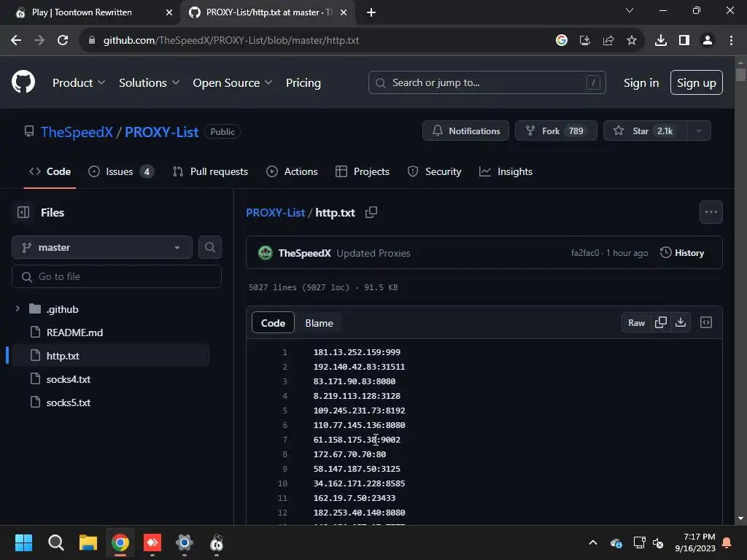This screenshot has height=560, width=747.
Task: Expand the Product menu
Action: pyautogui.click(x=79, y=83)
